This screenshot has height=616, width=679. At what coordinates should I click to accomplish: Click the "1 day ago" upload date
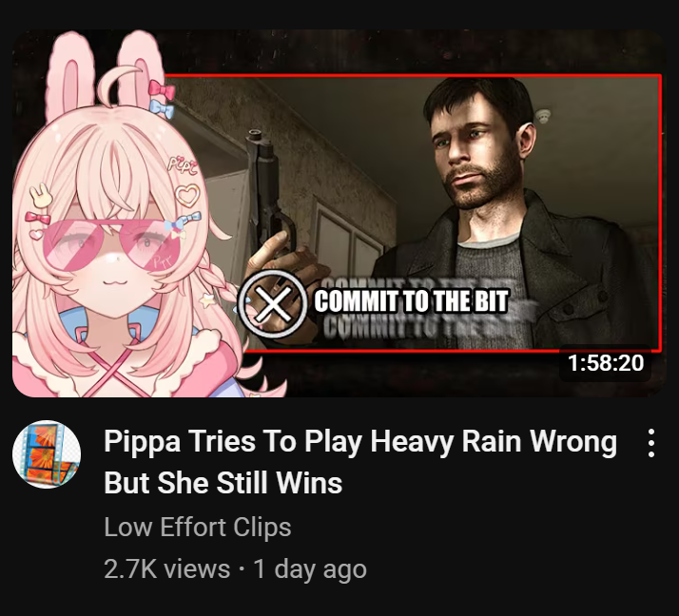[x=310, y=568]
